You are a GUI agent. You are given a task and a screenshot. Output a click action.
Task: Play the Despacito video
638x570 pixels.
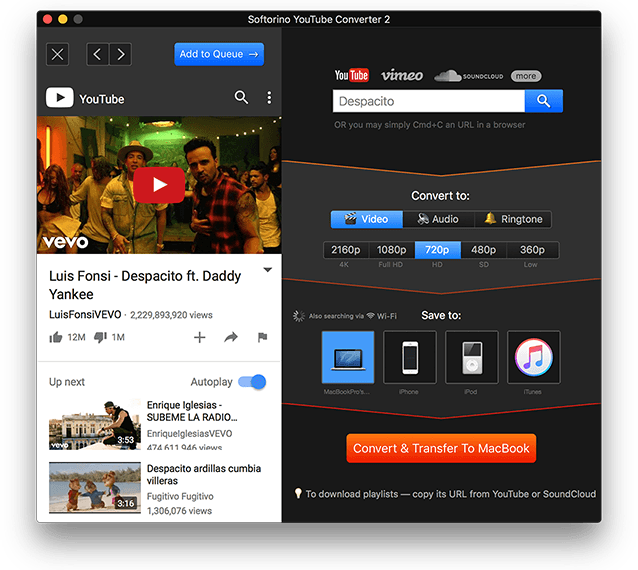click(x=159, y=185)
